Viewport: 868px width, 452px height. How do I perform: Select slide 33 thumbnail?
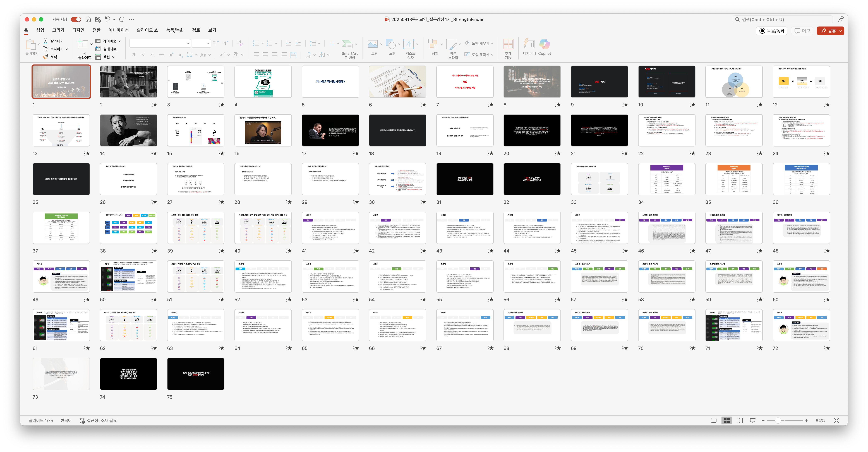(x=599, y=179)
